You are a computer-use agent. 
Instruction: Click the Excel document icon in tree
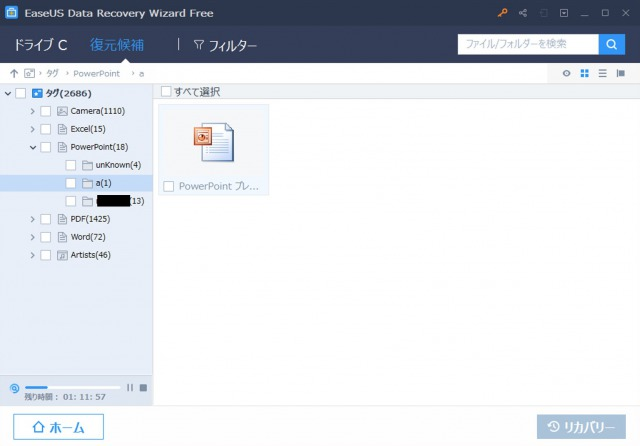click(62, 129)
